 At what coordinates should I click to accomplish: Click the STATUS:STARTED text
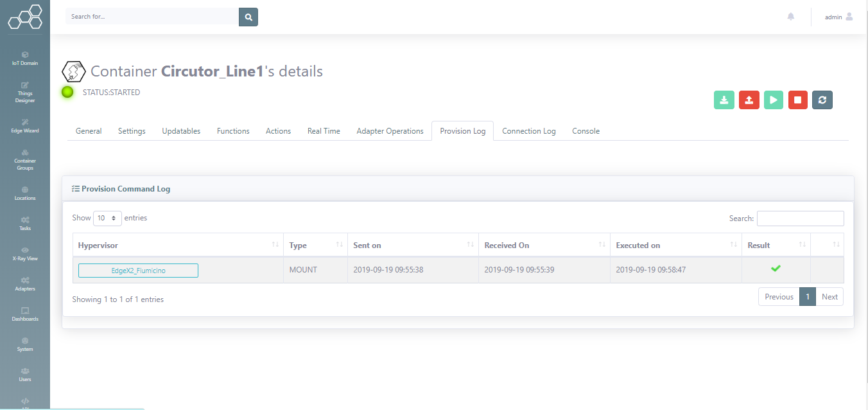coord(111,93)
